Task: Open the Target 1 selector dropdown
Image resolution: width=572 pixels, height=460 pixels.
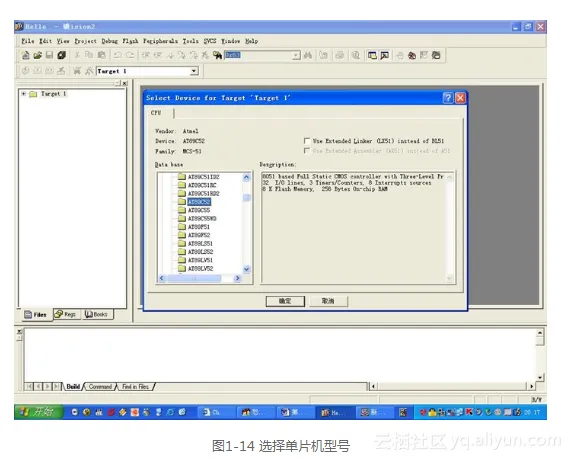Action: tap(194, 71)
